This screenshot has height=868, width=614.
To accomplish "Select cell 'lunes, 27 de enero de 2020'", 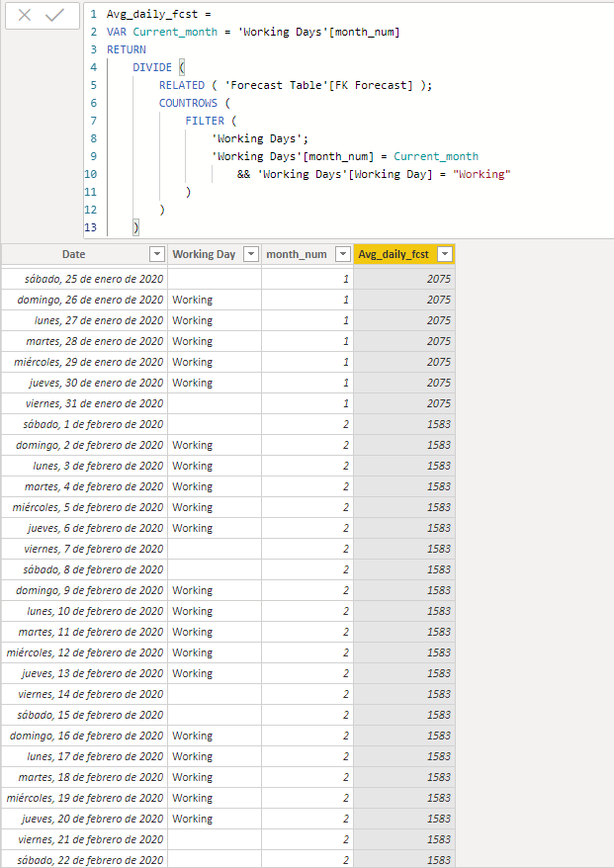I will (84, 320).
